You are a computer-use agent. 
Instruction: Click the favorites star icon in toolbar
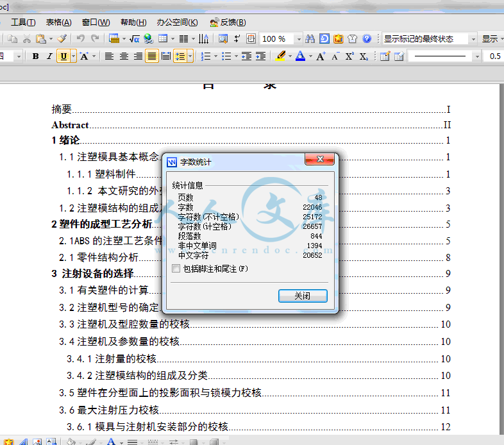(x=338, y=39)
